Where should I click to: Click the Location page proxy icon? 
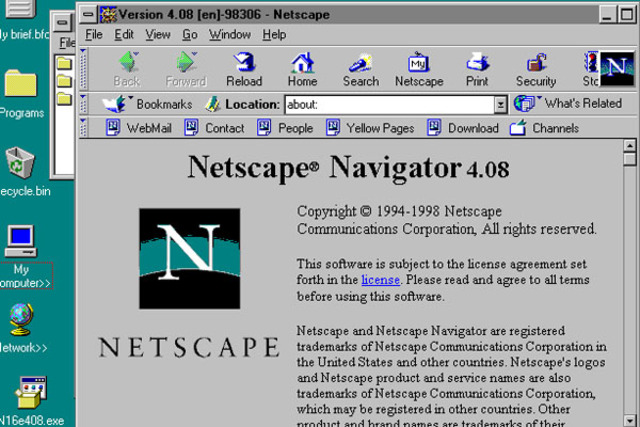213,105
